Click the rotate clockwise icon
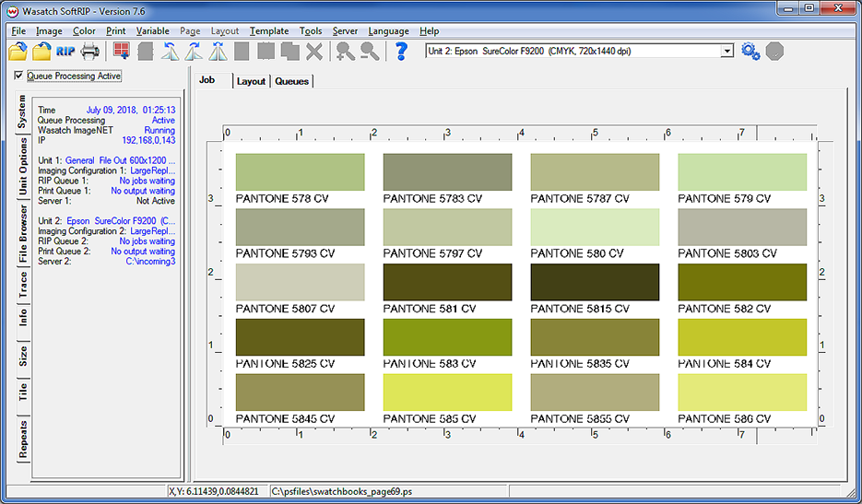This screenshot has height=504, width=862. click(194, 51)
